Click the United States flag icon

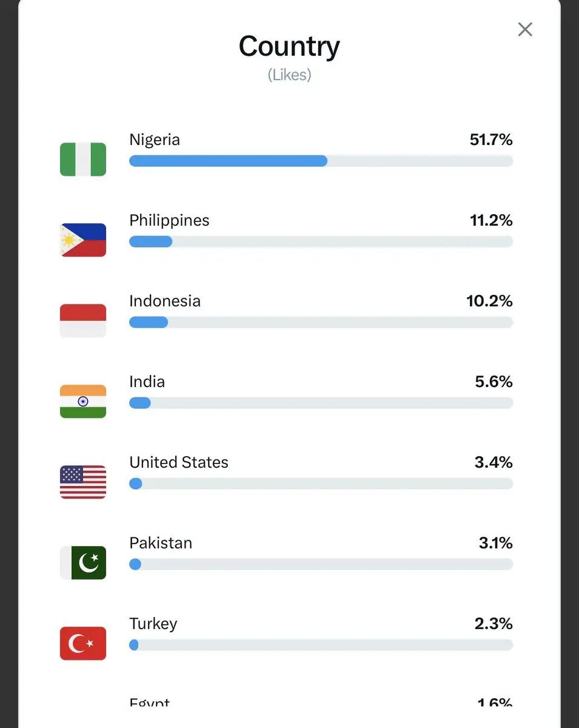click(x=83, y=482)
